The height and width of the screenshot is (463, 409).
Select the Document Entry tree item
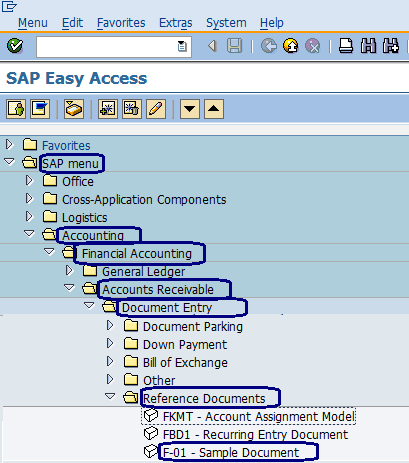167,308
